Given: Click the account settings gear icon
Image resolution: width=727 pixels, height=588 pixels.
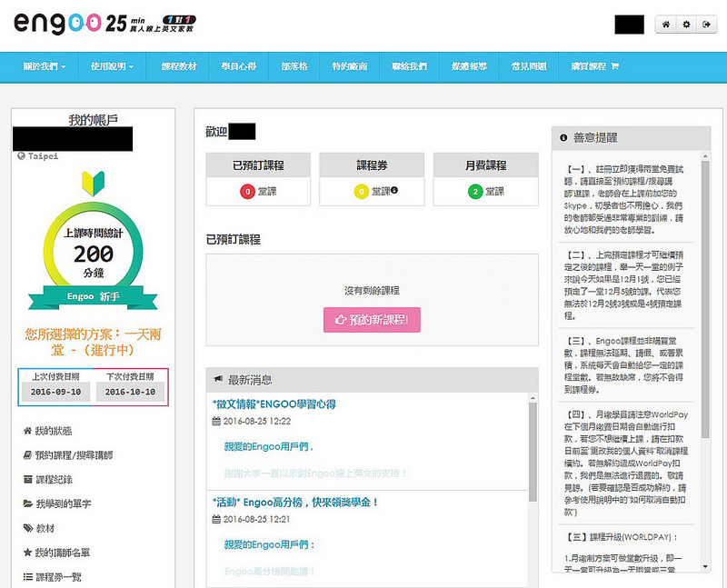Looking at the screenshot, I should [x=686, y=25].
